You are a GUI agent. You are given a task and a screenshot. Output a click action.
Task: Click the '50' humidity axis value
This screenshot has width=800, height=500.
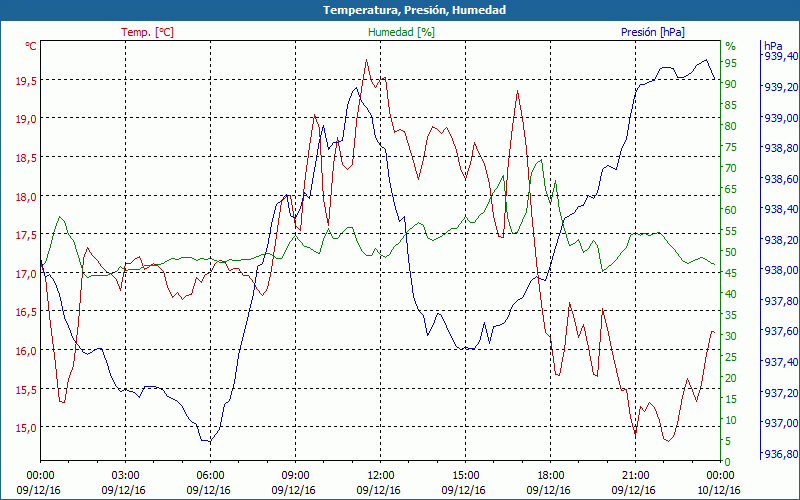(731, 252)
